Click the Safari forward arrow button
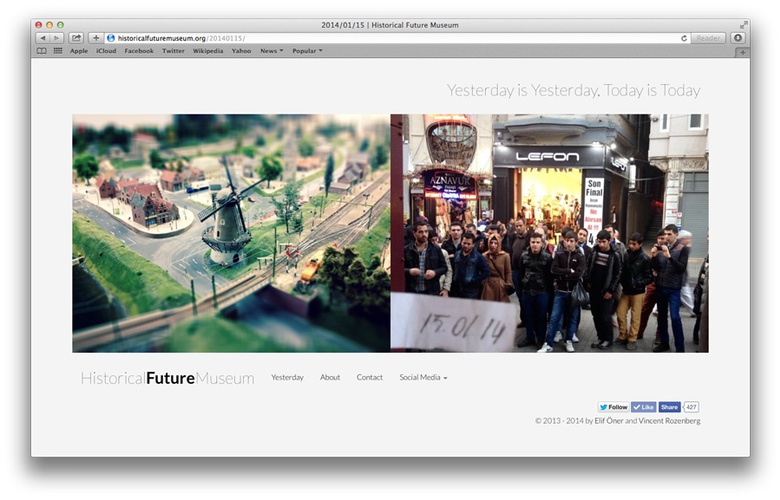 (x=55, y=38)
